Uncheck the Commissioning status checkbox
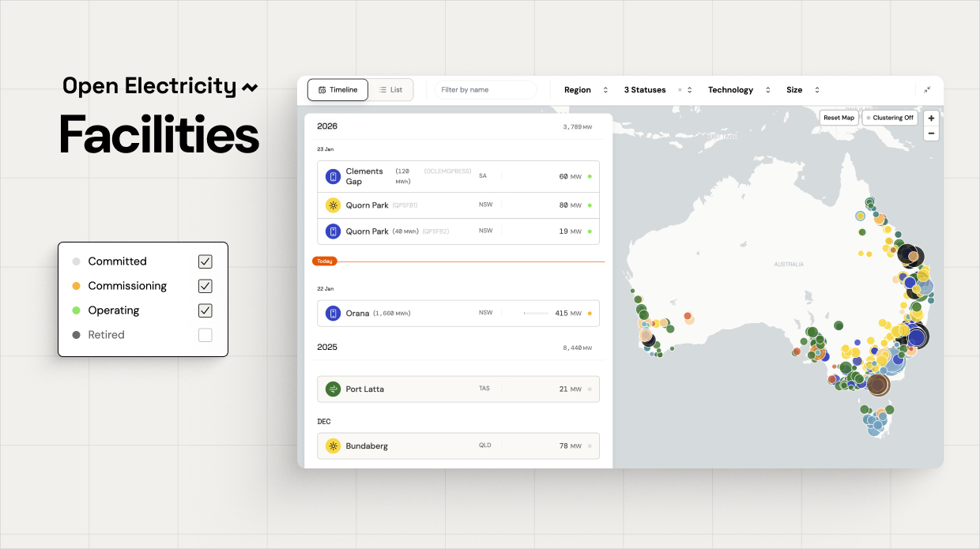This screenshot has height=549, width=980. click(205, 286)
